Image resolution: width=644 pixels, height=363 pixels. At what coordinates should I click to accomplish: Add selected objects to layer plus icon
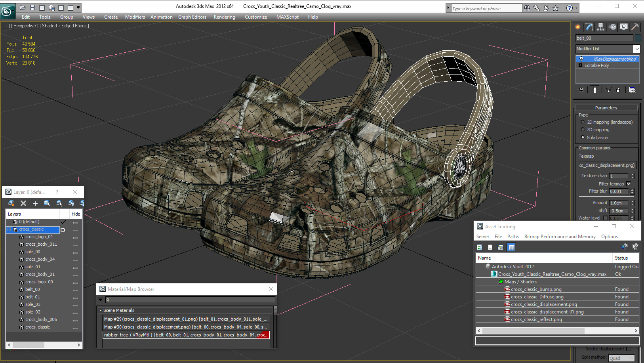tap(35, 203)
